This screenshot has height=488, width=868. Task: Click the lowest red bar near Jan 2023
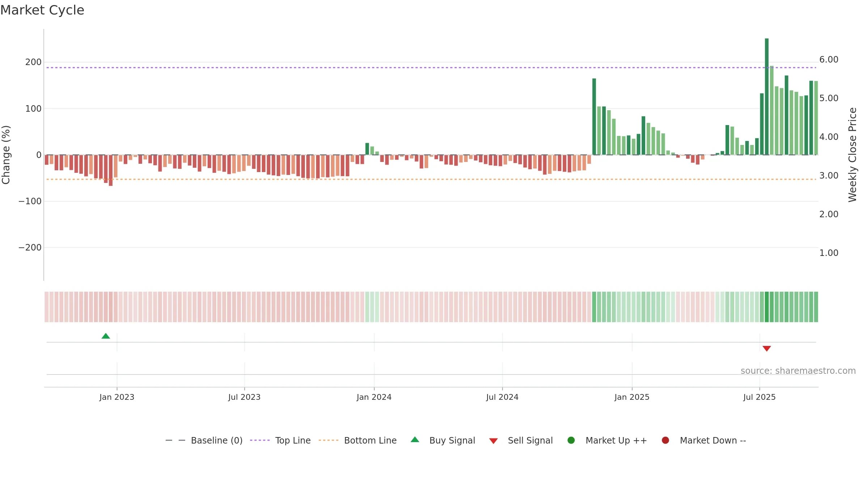[111, 170]
